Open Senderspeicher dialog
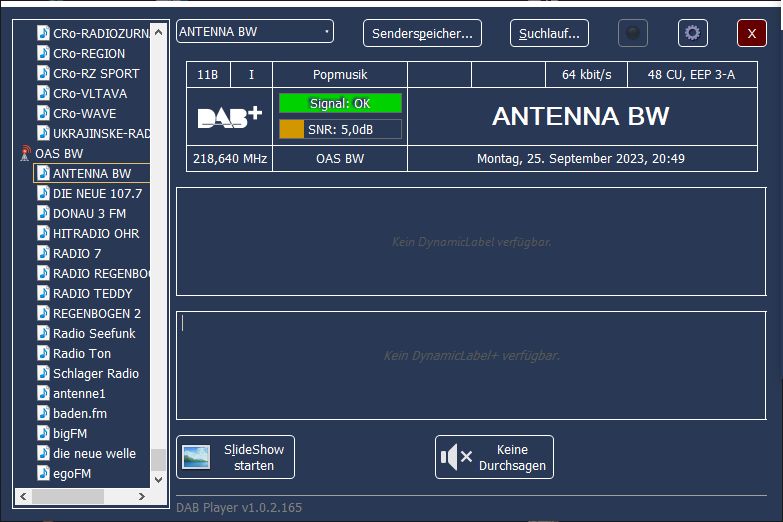The image size is (783, 522). coord(422,33)
